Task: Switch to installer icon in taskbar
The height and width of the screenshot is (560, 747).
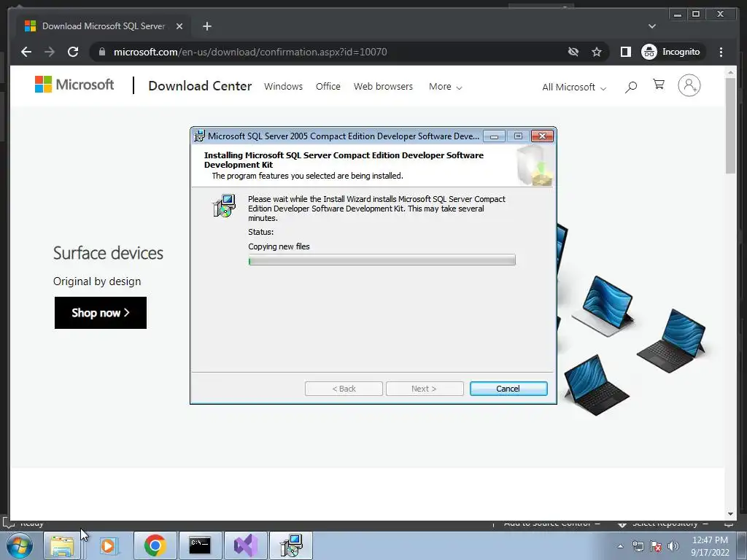Action: click(x=290, y=545)
